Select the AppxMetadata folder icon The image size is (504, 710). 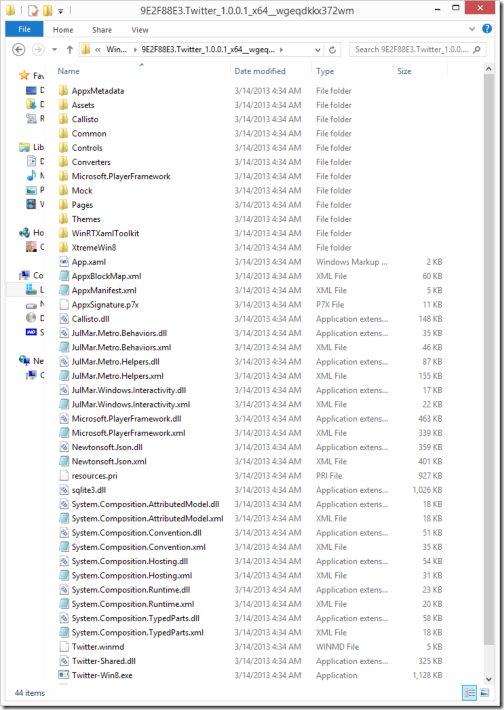coord(63,91)
